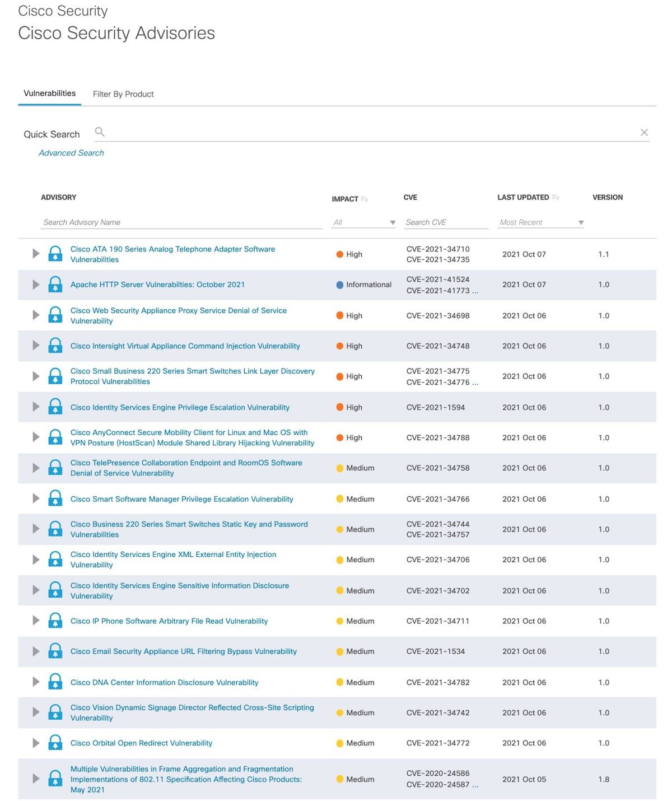Click the LAST UPDATED column sort icon
Viewport: 672px width, 801px height.
[x=556, y=197]
